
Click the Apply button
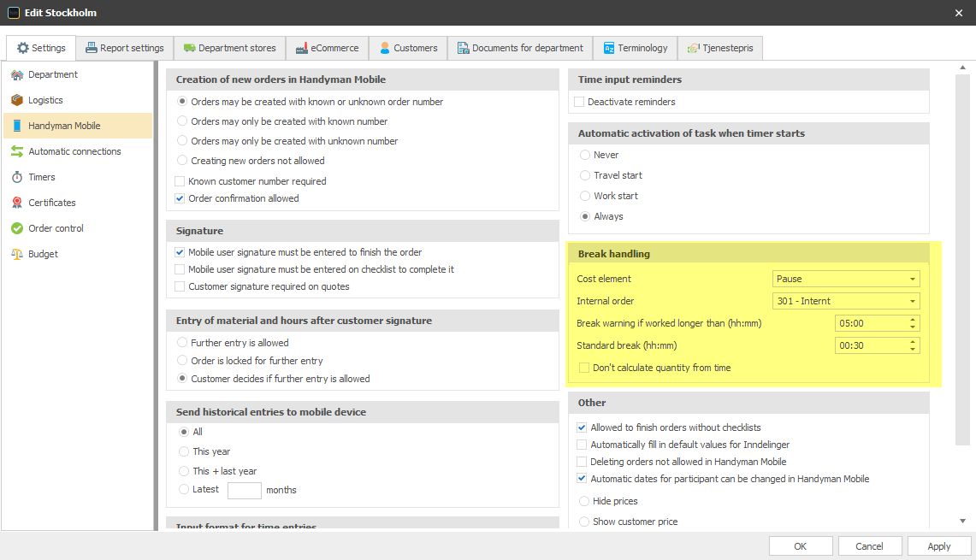pyautogui.click(x=939, y=546)
